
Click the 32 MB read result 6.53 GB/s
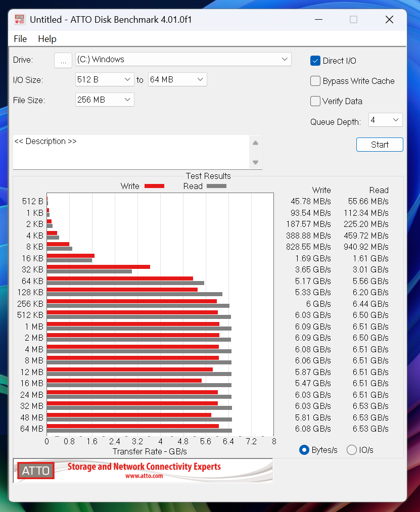point(370,406)
